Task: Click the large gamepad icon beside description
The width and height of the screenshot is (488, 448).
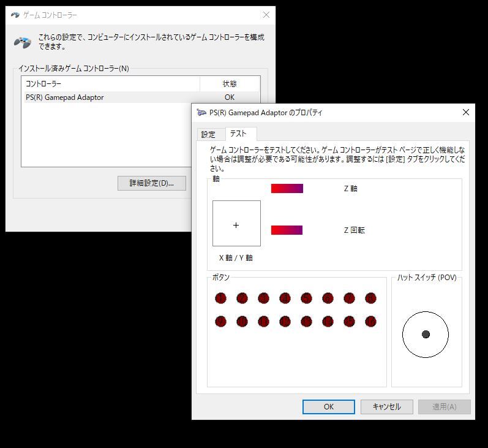Action: coord(23,42)
